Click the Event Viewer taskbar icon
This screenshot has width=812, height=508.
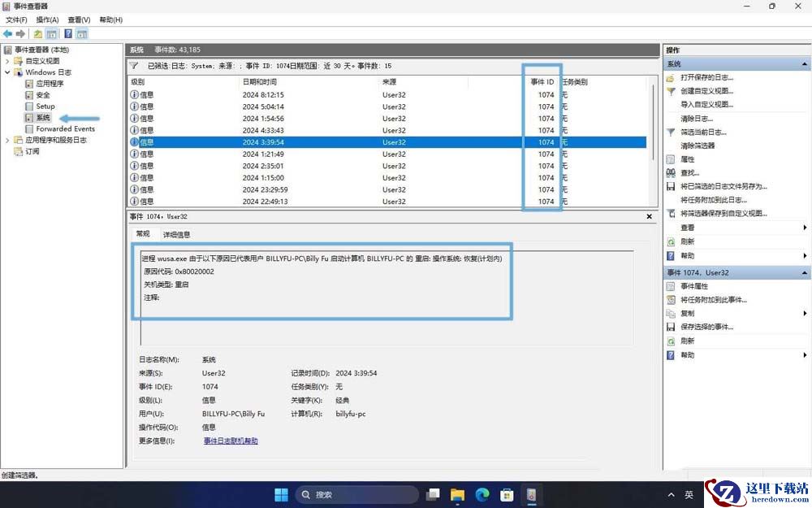pos(531,494)
